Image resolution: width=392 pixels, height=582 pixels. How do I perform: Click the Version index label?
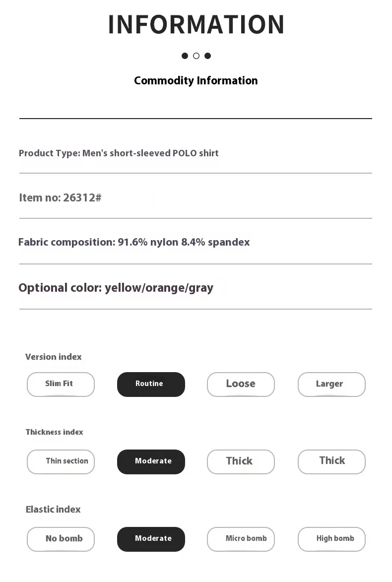pyautogui.click(x=54, y=357)
